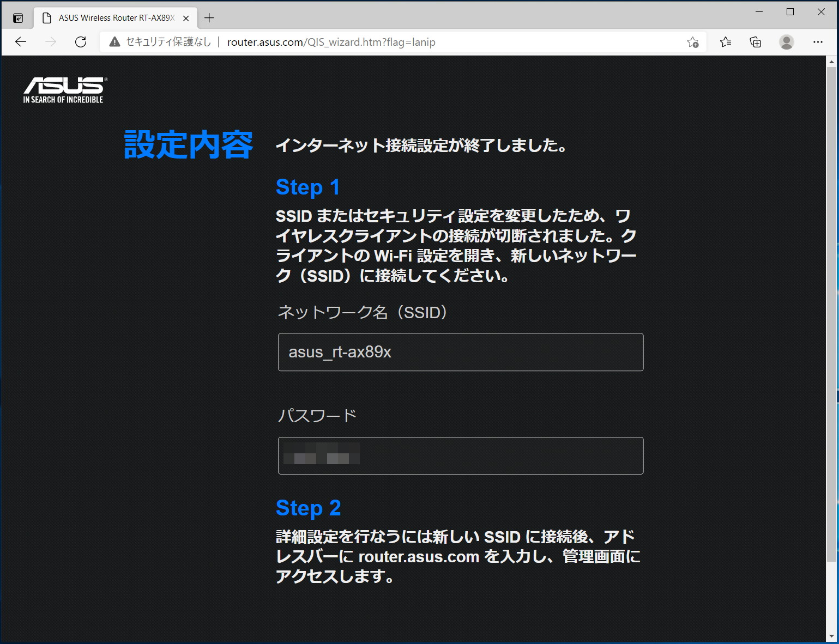Image resolution: width=839 pixels, height=644 pixels.
Task: Click the password input field
Action: 460,455
